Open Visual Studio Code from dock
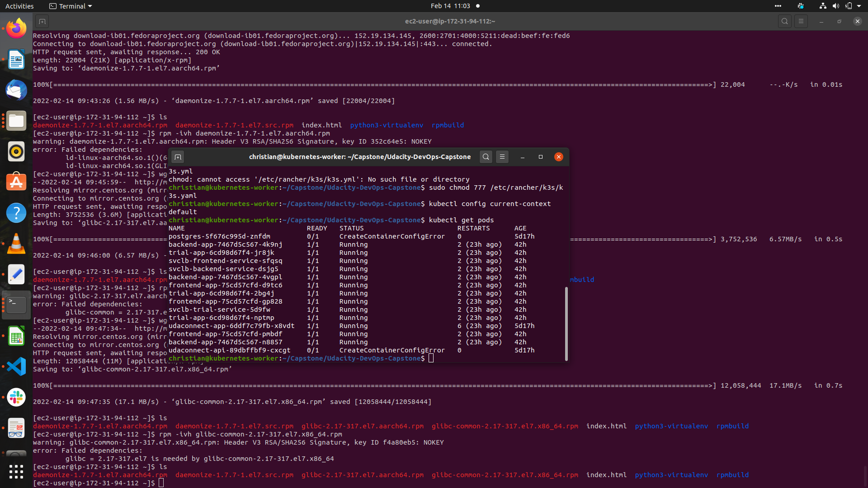This screenshot has width=868, height=488. [16, 366]
